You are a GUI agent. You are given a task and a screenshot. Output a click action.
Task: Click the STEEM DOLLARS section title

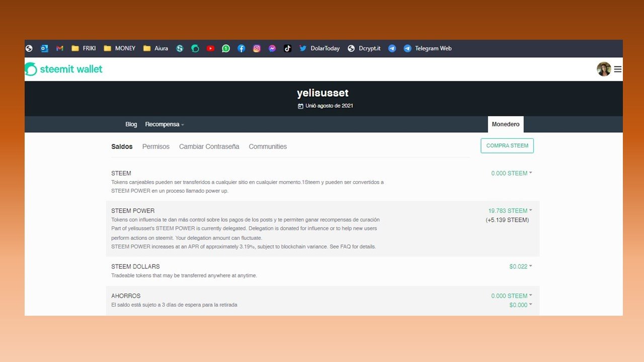pyautogui.click(x=135, y=266)
